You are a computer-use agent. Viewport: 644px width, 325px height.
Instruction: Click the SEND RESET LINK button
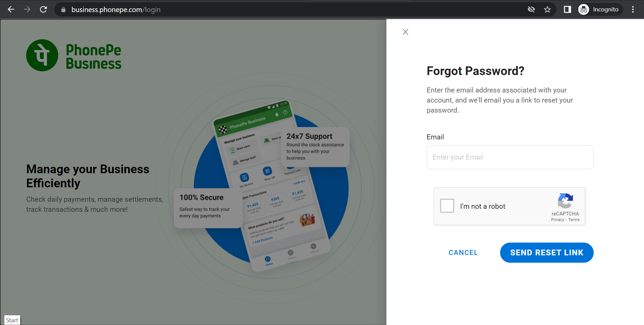point(547,253)
